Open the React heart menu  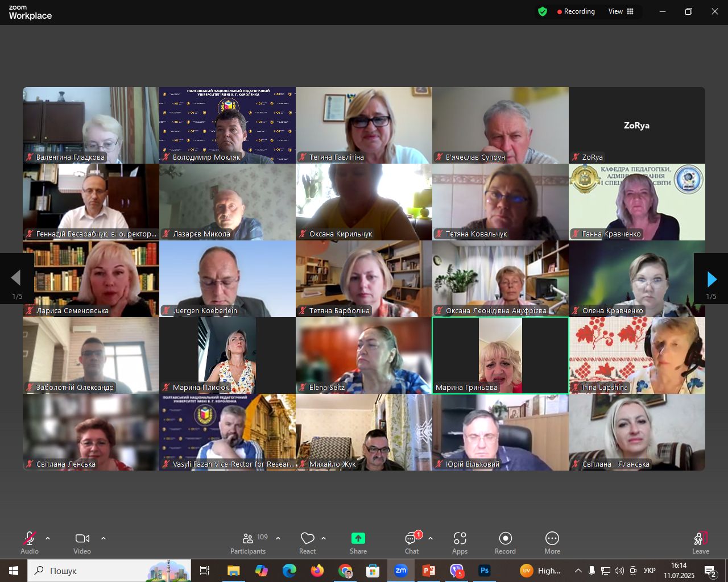click(308, 543)
